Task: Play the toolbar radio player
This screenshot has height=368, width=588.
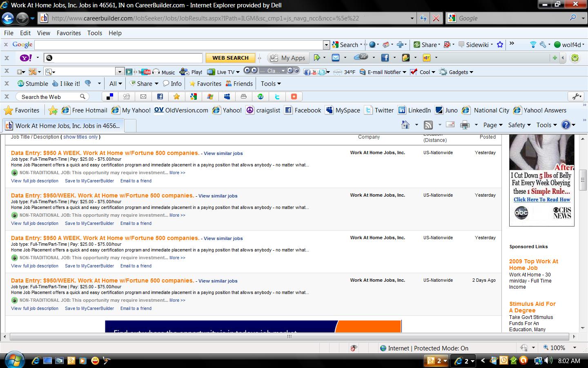Action: pyautogui.click(x=254, y=70)
